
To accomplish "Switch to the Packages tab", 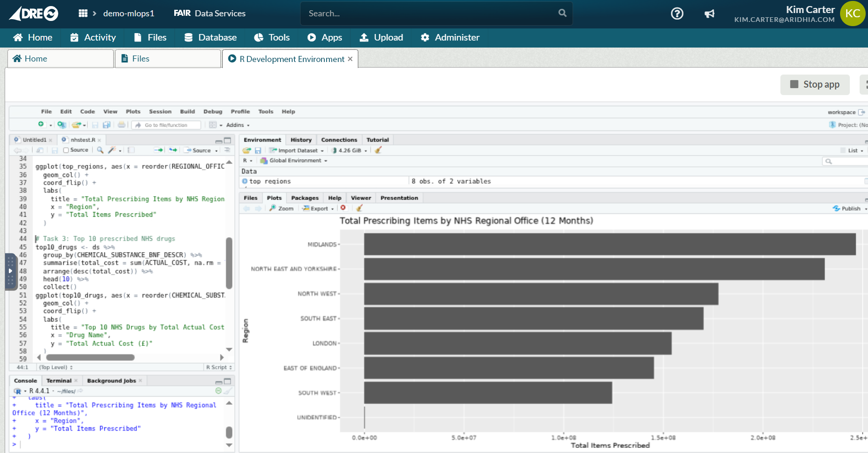I will 305,198.
